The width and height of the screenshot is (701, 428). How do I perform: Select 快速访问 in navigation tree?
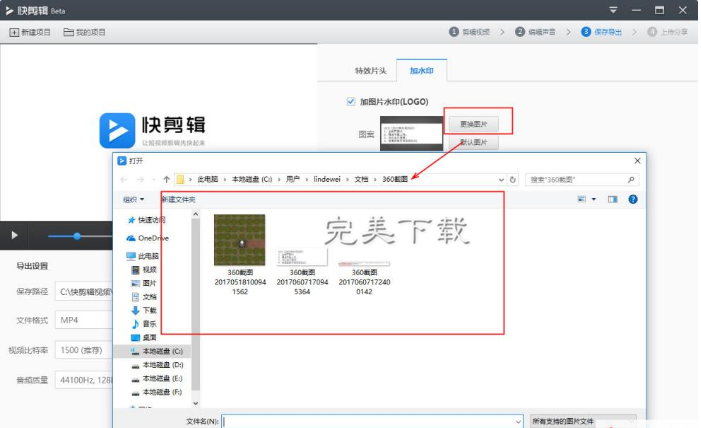coord(147,220)
